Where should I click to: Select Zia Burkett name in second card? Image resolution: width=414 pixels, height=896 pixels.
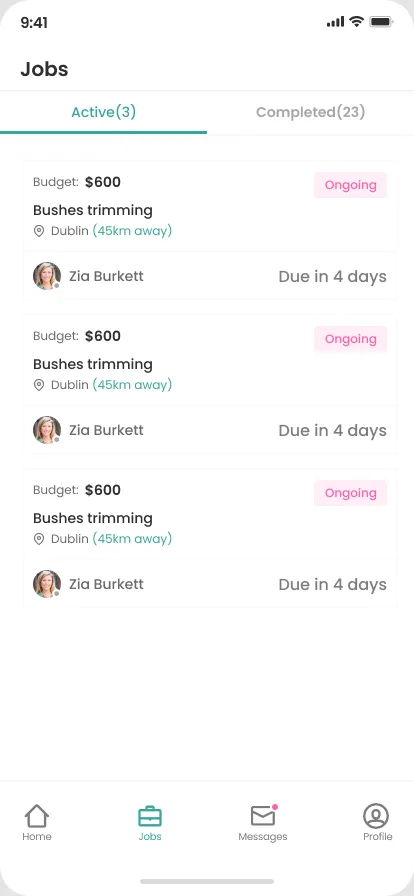pos(106,430)
